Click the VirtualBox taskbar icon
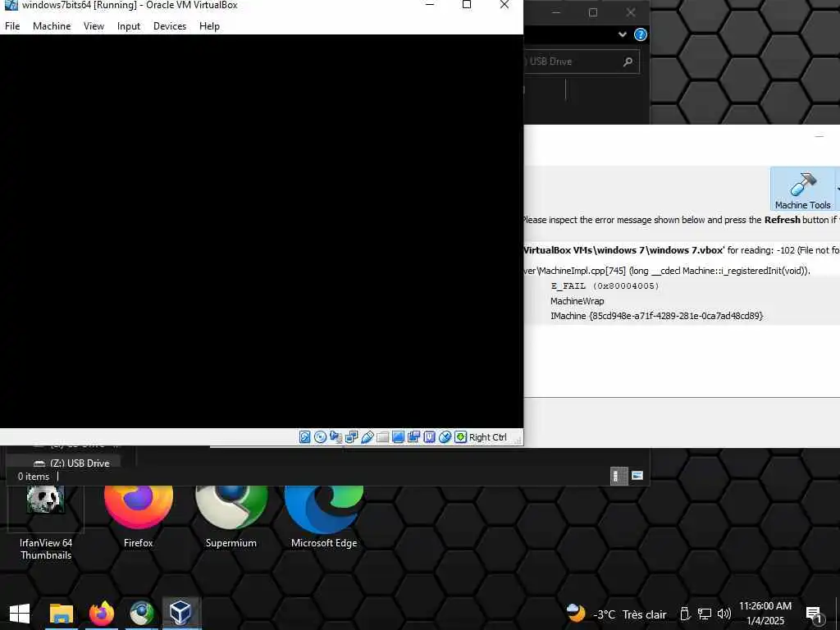 pyautogui.click(x=181, y=614)
